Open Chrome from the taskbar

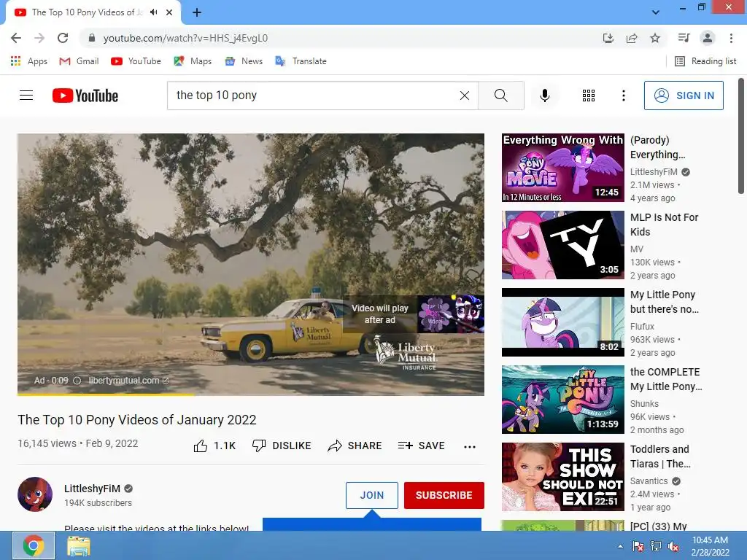coord(33,545)
